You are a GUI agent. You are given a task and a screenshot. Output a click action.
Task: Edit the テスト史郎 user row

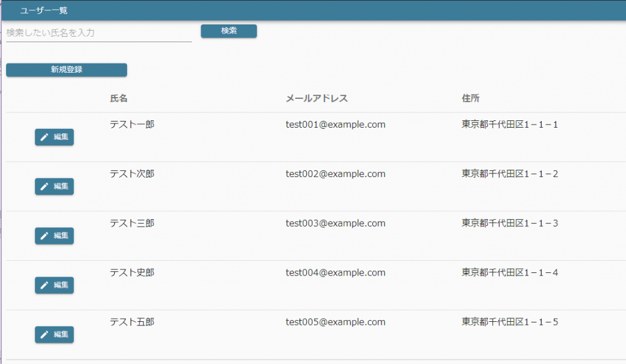click(x=54, y=285)
